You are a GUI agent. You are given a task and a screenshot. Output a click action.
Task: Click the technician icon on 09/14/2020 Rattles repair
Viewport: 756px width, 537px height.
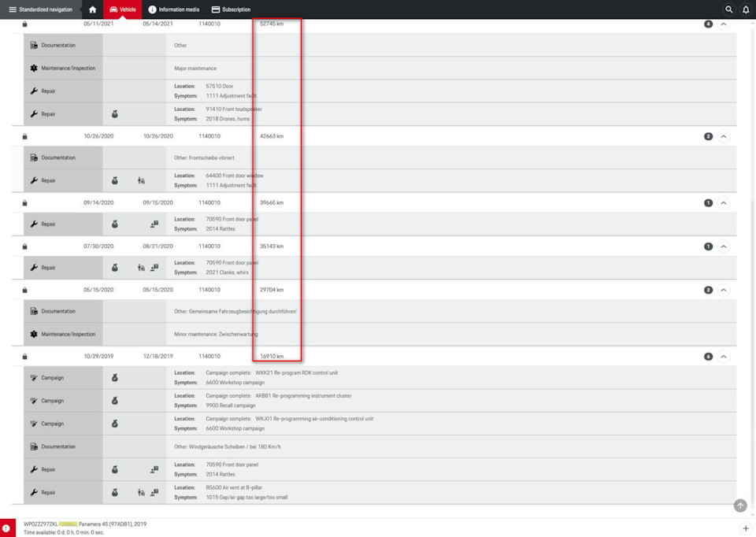tap(154, 224)
